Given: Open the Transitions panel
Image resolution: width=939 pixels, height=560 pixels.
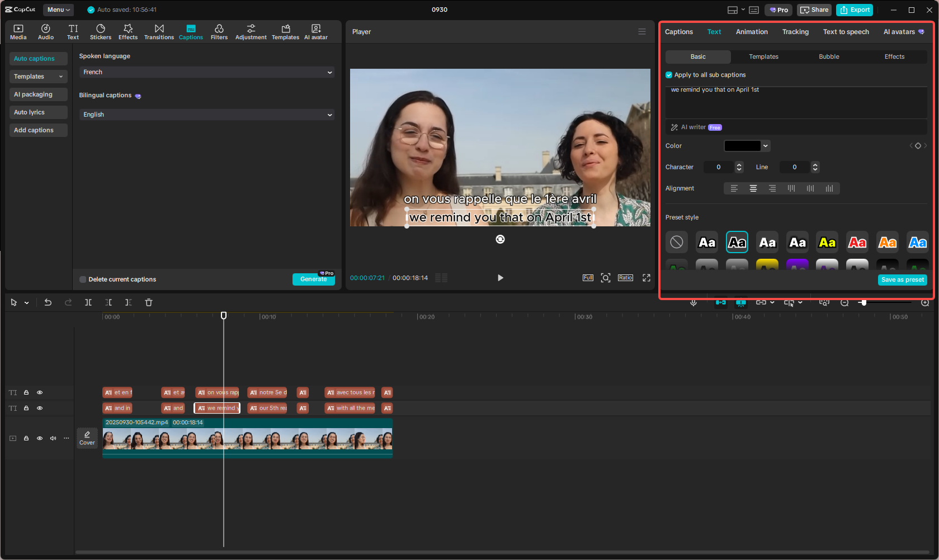Looking at the screenshot, I should [159, 32].
